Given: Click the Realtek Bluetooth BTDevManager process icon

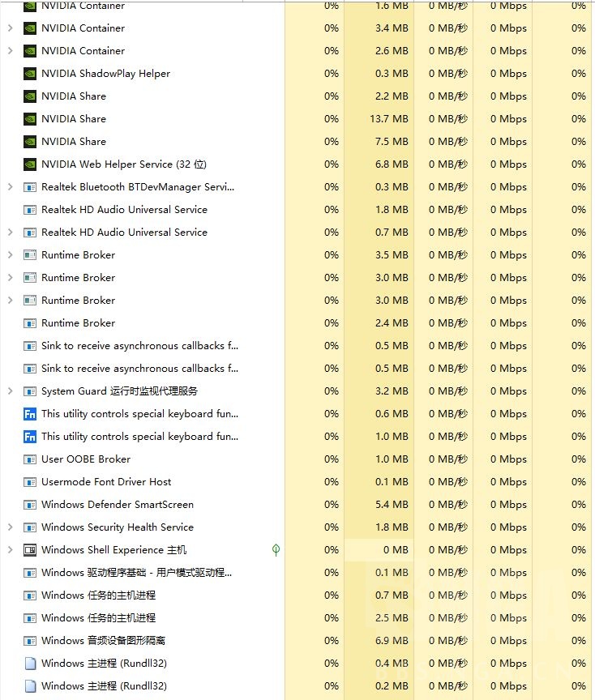Looking at the screenshot, I should tap(30, 187).
